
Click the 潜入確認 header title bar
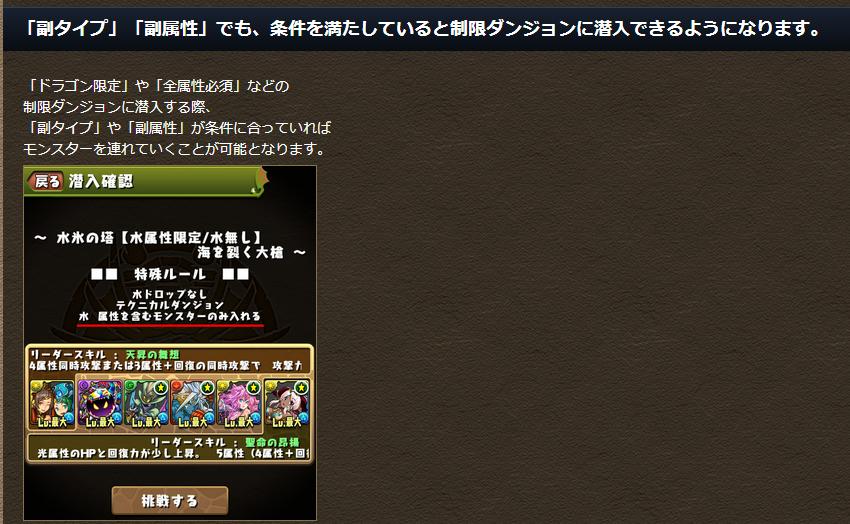click(145, 182)
